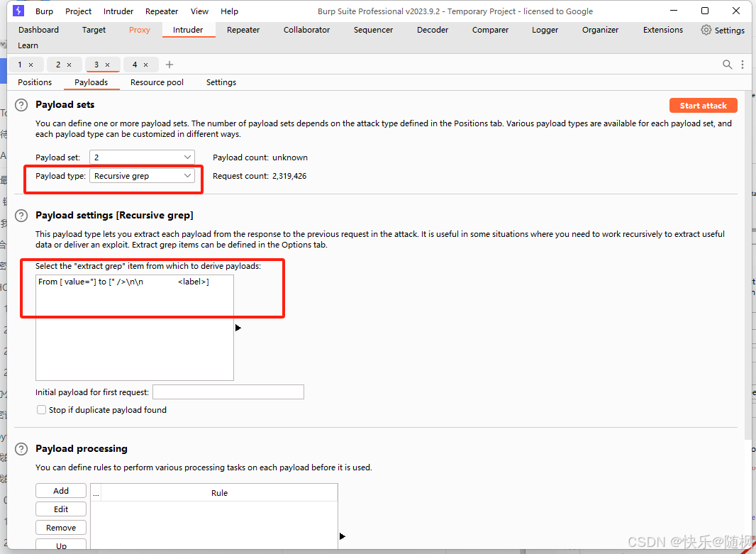Screen dimensions: 756x554
Task: Go to the Resource pool sub-tab
Action: pyautogui.click(x=157, y=82)
